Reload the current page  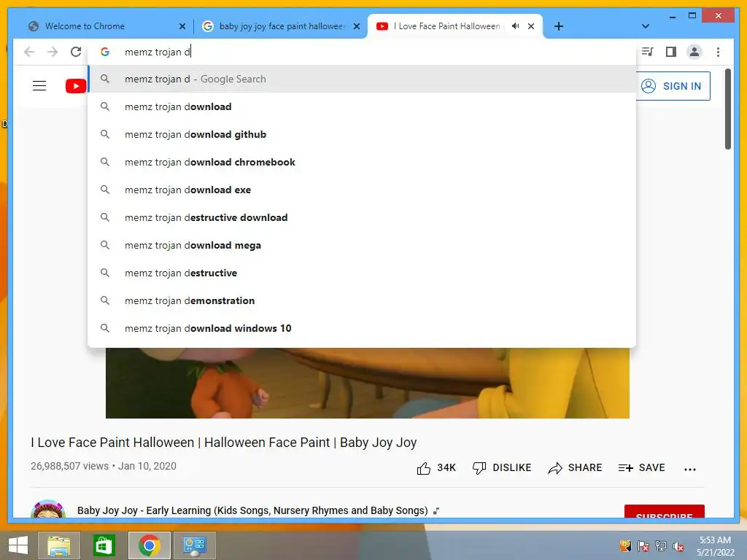click(x=76, y=52)
